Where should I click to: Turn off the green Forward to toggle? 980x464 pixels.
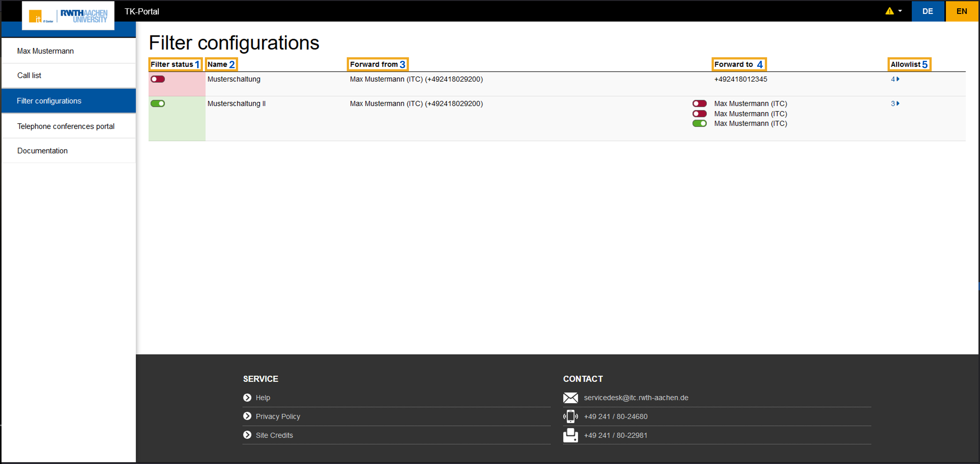pyautogui.click(x=699, y=123)
